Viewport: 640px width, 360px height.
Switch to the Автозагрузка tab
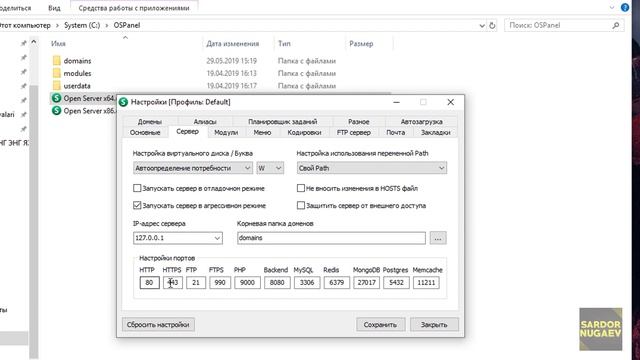click(422, 122)
